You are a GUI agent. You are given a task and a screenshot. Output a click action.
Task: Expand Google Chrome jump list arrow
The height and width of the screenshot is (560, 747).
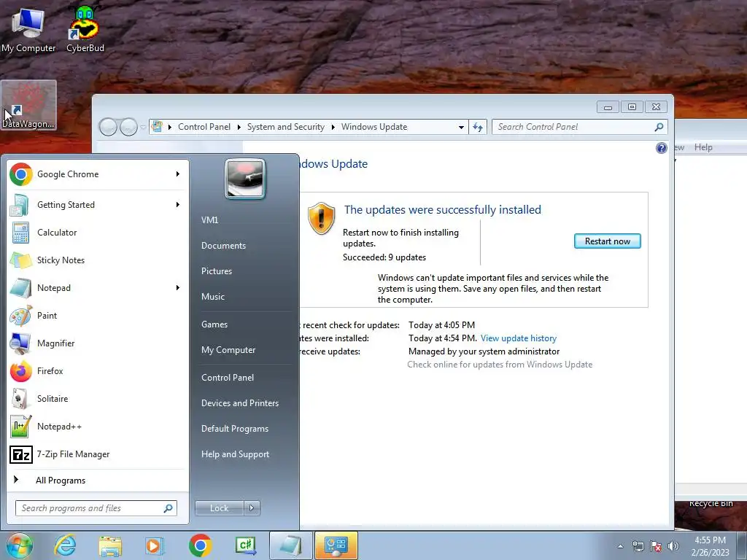(178, 174)
